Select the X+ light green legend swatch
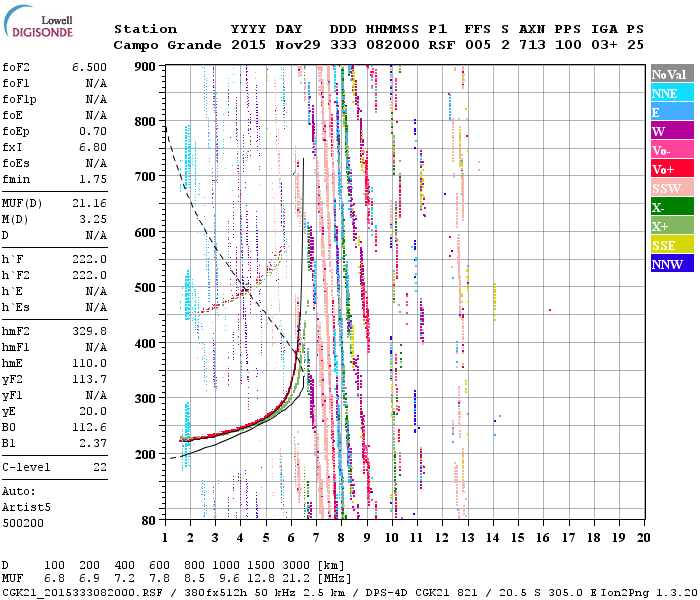 [x=672, y=225]
